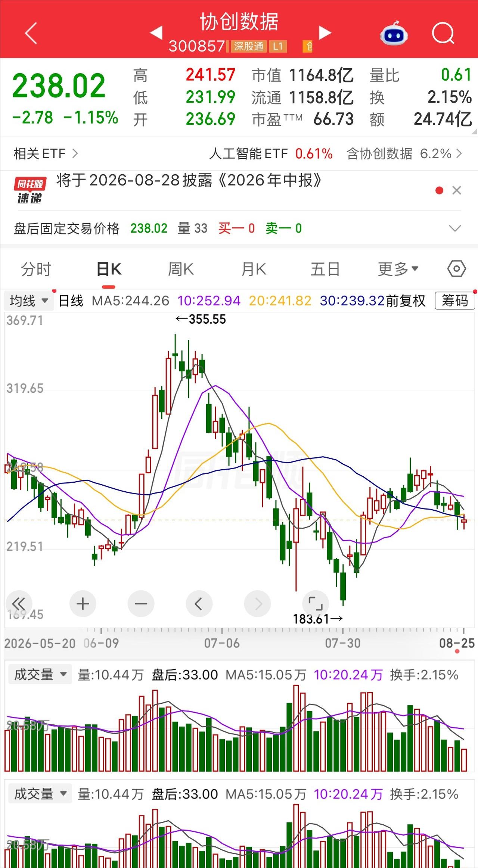Tap 07-06 date on chart axis
Image resolution: width=478 pixels, height=868 pixels.
click(x=222, y=643)
